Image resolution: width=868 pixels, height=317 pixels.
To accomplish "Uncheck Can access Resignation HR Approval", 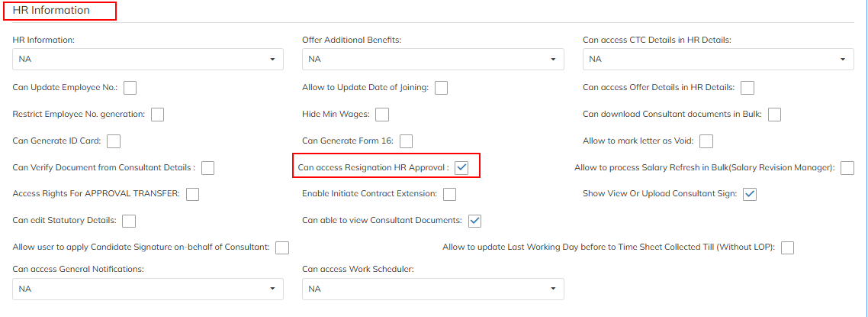I will click(x=461, y=168).
